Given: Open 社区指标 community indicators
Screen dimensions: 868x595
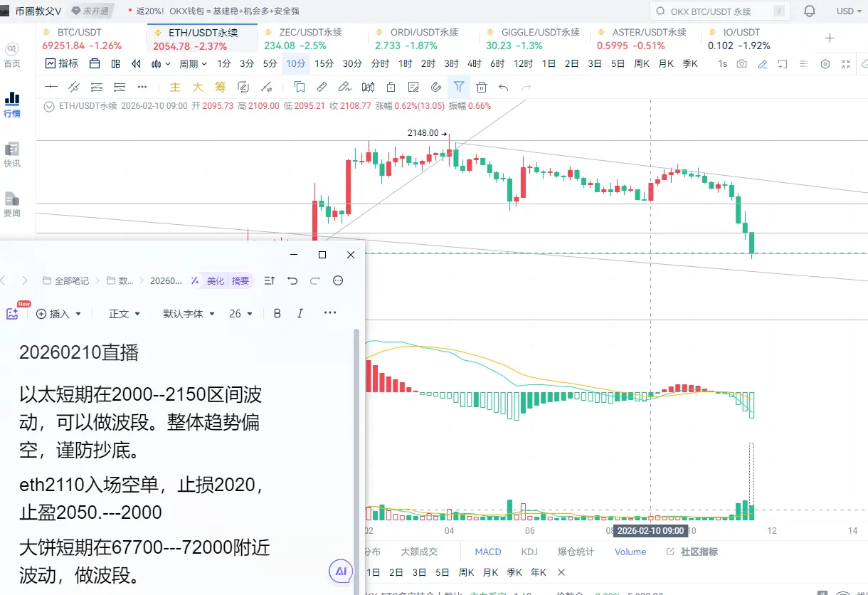Looking at the screenshot, I should point(692,552).
